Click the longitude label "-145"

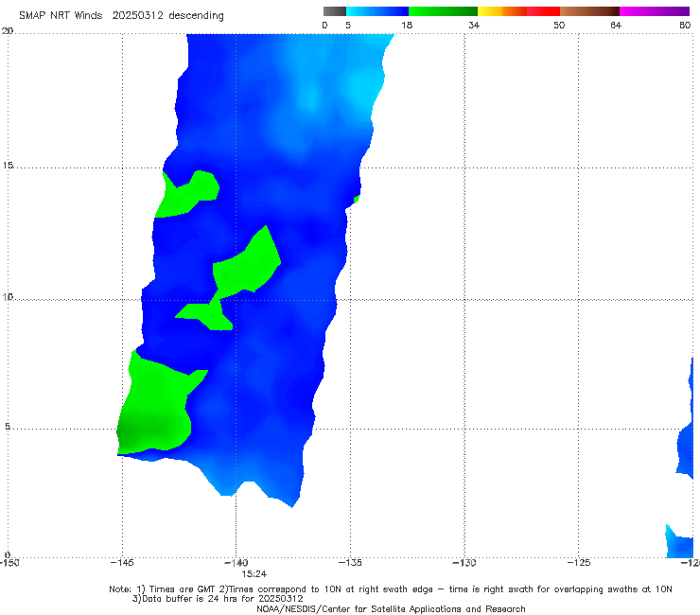122,563
